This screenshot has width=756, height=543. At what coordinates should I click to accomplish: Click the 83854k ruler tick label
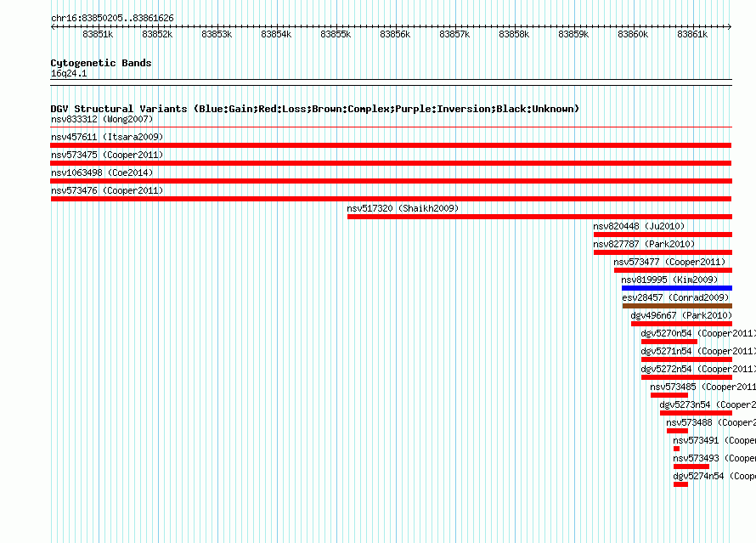tap(276, 34)
